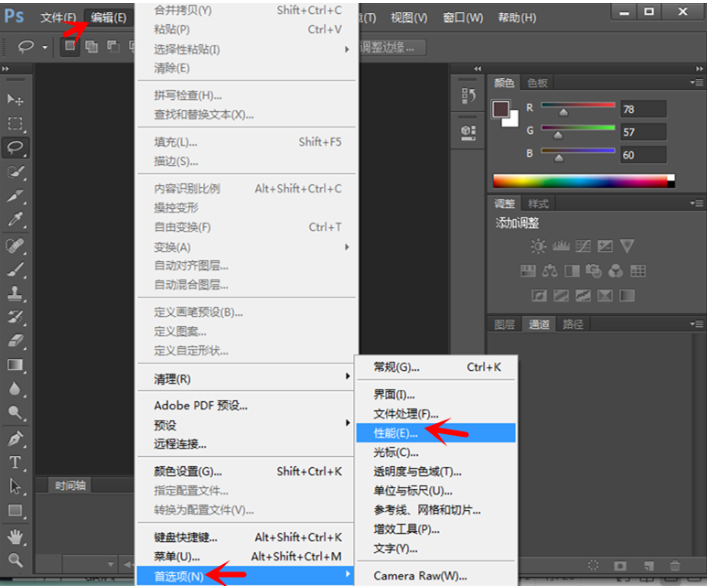Select the Move tool
This screenshot has height=588, width=708.
click(16, 100)
